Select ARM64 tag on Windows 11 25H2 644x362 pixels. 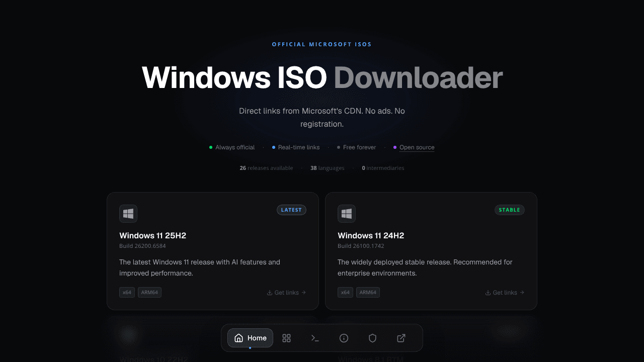(x=149, y=293)
